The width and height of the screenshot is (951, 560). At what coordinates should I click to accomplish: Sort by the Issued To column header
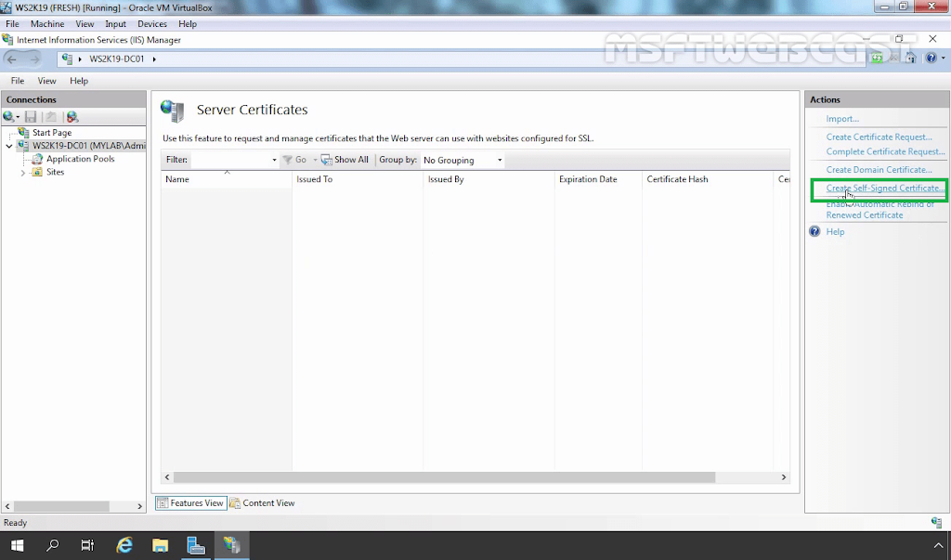358,179
